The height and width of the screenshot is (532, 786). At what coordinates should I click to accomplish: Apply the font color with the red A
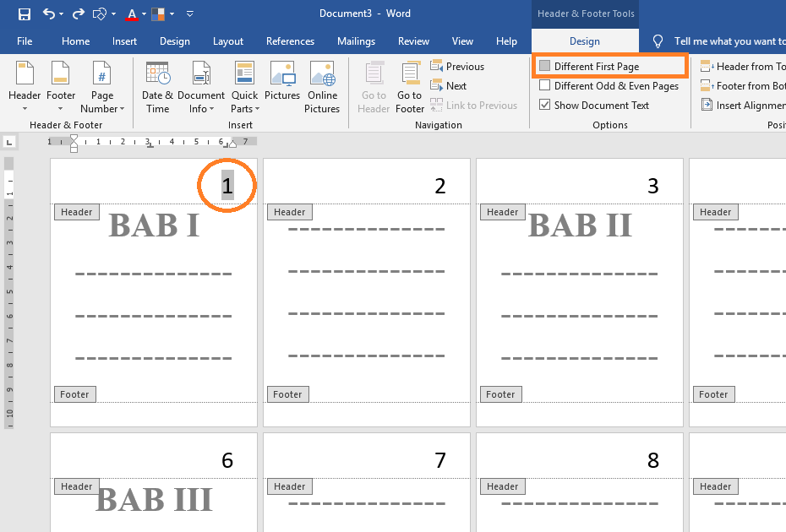131,14
